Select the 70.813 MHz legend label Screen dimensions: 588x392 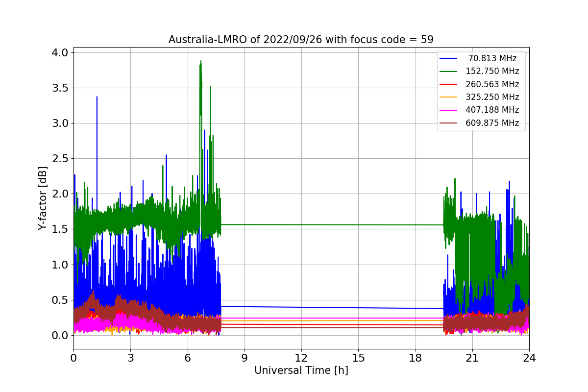click(492, 58)
